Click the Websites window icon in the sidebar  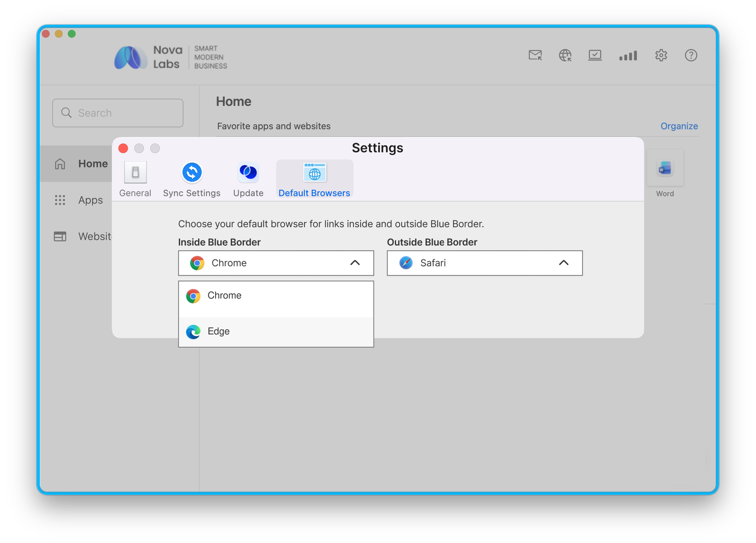pos(60,236)
